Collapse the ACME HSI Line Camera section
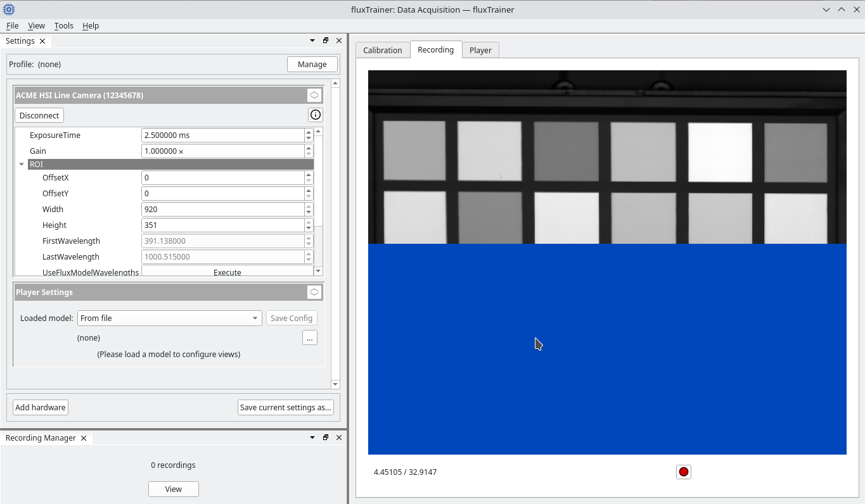The width and height of the screenshot is (865, 504). pos(314,95)
